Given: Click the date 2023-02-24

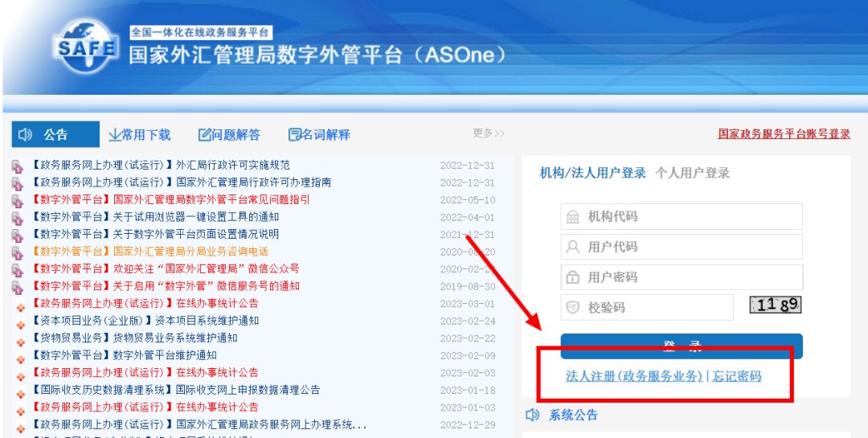Looking at the screenshot, I should click(468, 321).
